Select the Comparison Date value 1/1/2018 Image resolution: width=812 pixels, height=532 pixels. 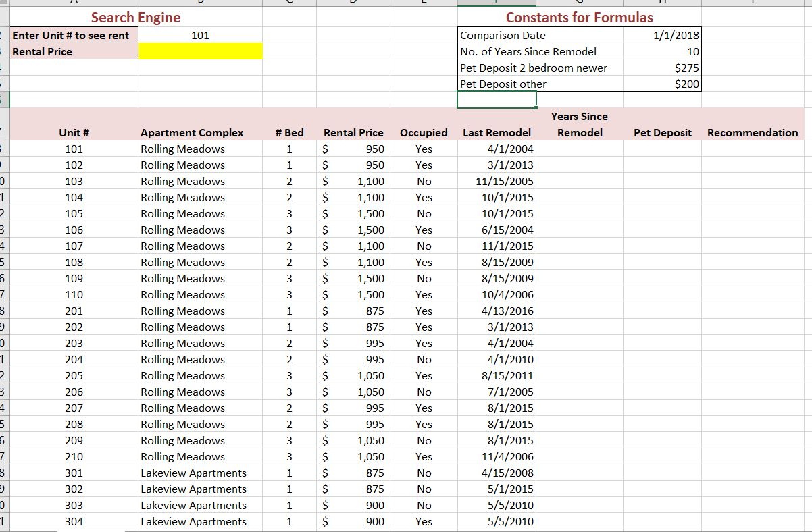click(x=662, y=35)
